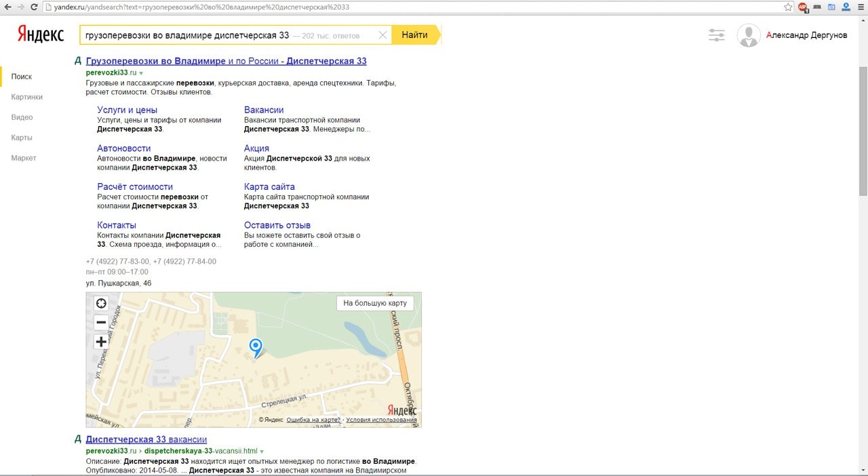
Task: Click the browser reload page icon
Action: (33, 7)
